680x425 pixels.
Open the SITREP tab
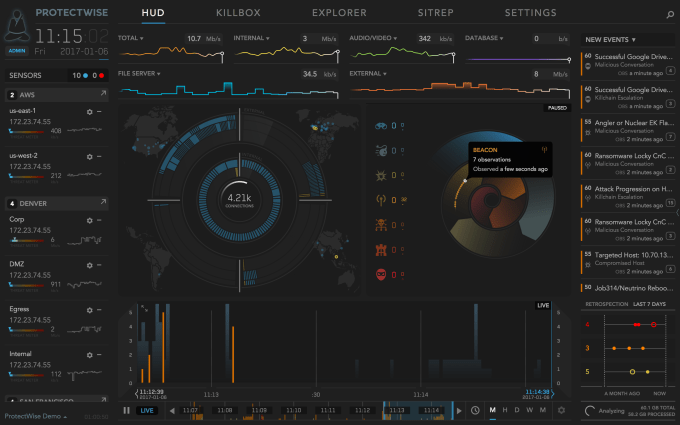coord(435,13)
